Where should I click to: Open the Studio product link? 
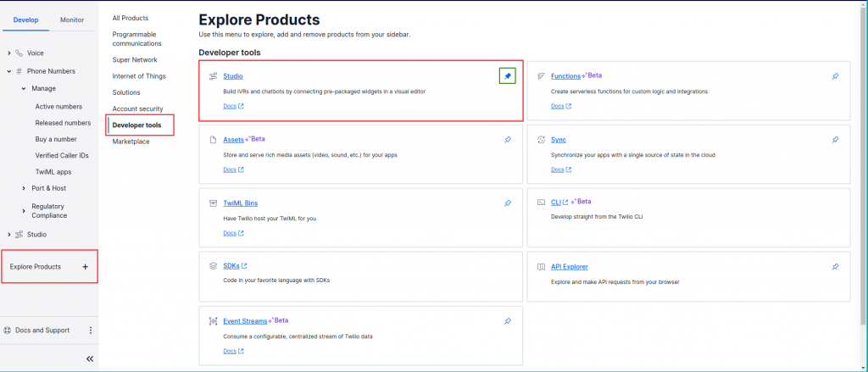tap(233, 76)
